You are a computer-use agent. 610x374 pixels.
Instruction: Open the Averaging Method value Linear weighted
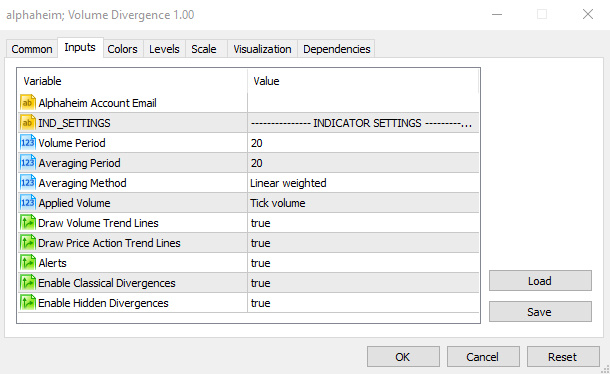(x=363, y=183)
